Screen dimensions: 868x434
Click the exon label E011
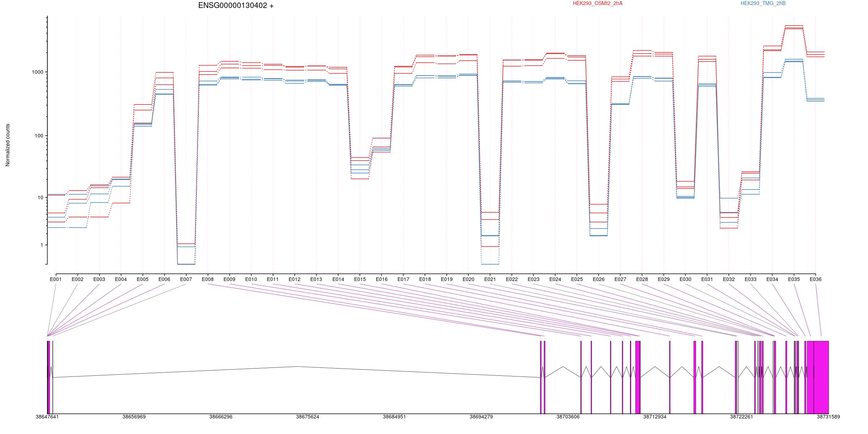coord(273,279)
